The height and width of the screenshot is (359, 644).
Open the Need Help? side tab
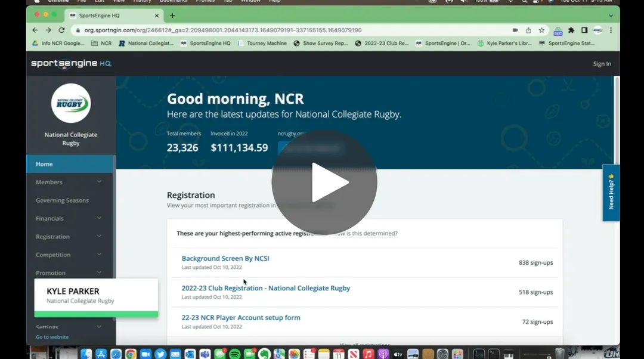coord(611,193)
